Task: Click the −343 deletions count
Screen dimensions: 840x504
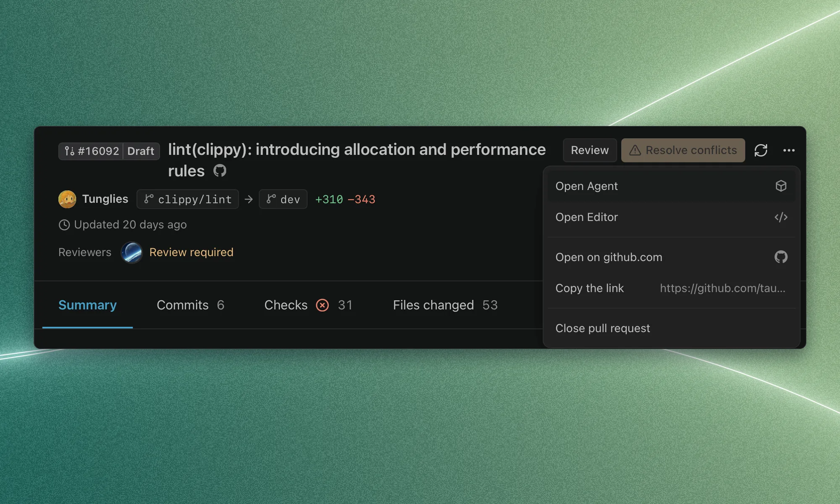Action: point(361,199)
